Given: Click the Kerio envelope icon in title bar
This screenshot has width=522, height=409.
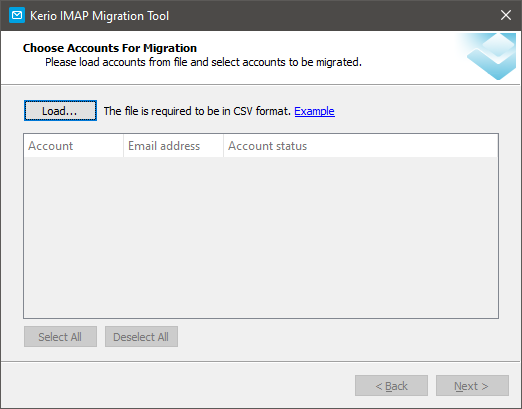Looking at the screenshot, I should (17, 15).
